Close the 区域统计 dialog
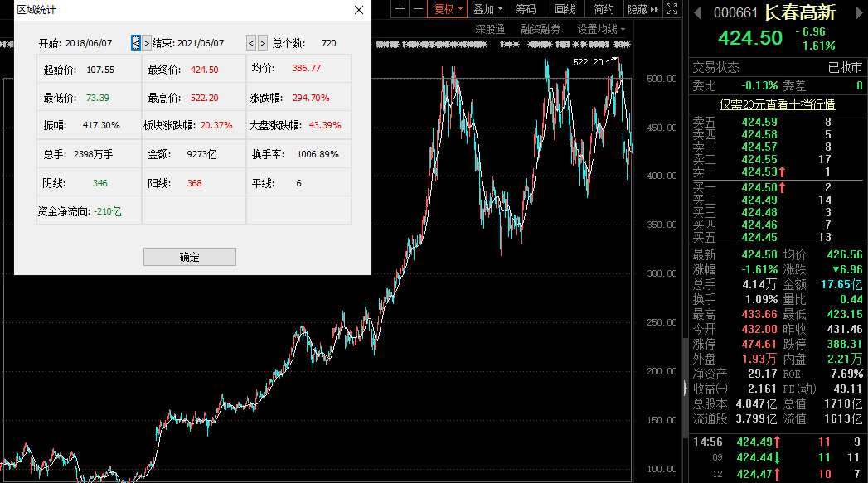 [x=359, y=10]
